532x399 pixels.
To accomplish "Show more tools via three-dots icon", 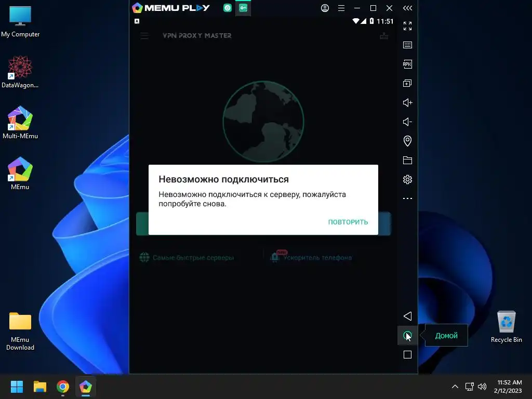I will (x=407, y=198).
